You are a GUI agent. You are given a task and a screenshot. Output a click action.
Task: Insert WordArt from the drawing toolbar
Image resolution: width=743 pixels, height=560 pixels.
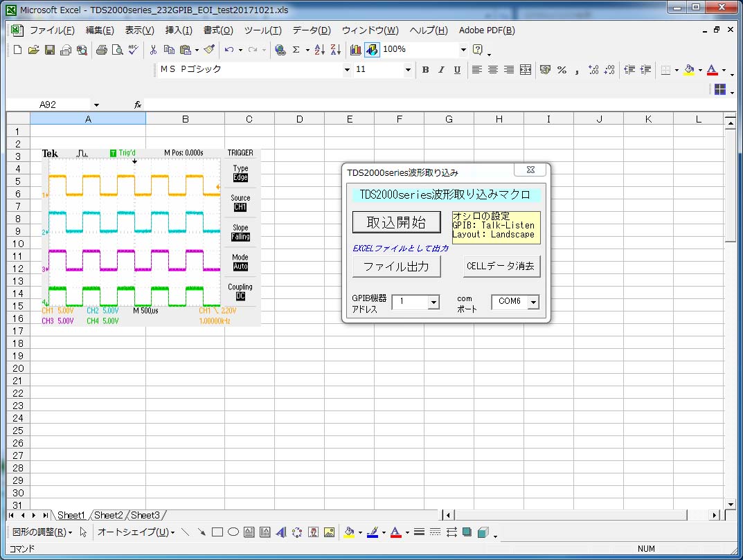click(281, 532)
